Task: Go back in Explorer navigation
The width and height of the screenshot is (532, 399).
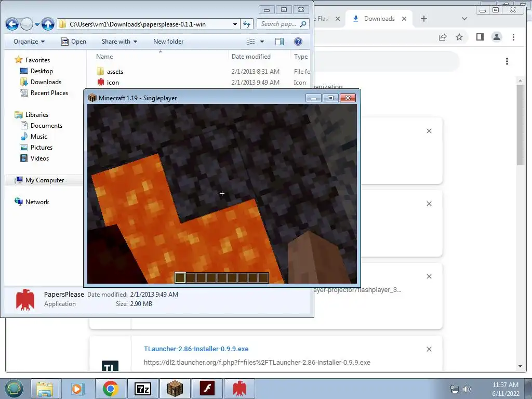Action: [x=12, y=24]
